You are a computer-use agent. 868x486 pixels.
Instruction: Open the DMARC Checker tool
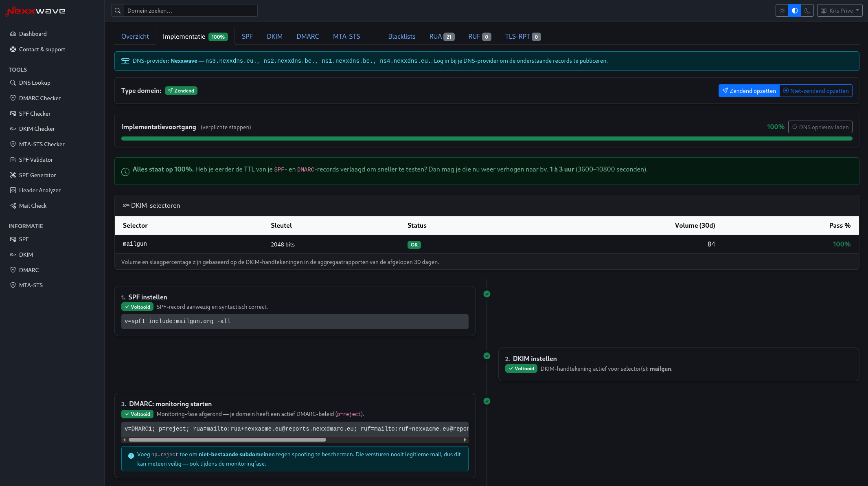[39, 98]
